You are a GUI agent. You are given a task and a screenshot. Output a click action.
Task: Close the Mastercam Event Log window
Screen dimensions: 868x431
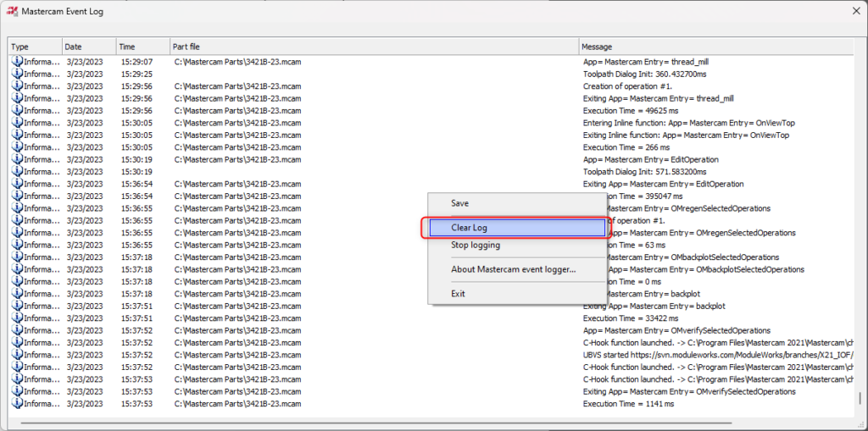[x=856, y=11]
